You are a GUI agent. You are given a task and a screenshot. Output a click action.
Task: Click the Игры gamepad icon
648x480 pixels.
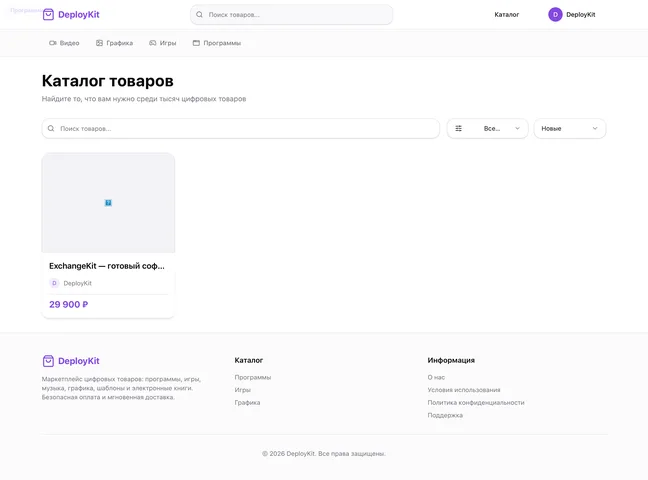(152, 43)
